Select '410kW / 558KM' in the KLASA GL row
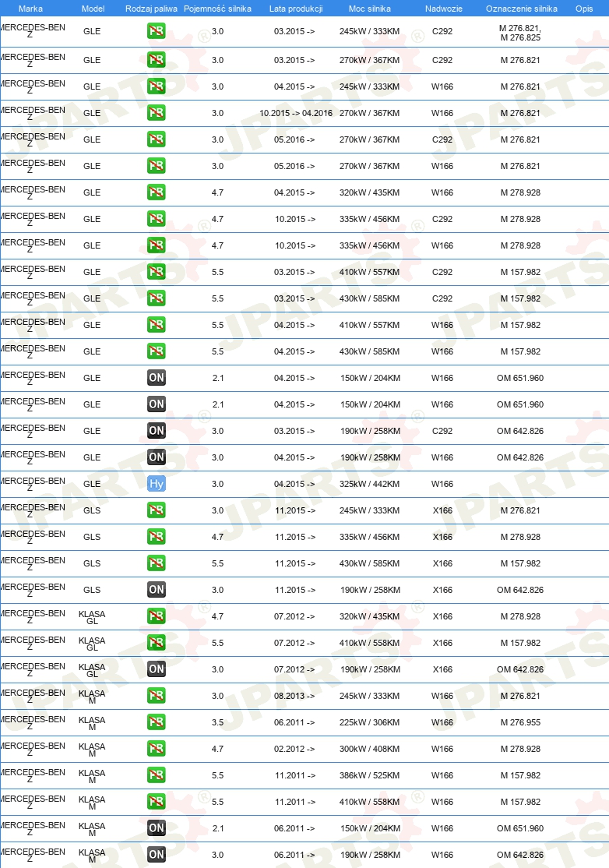 tap(369, 643)
